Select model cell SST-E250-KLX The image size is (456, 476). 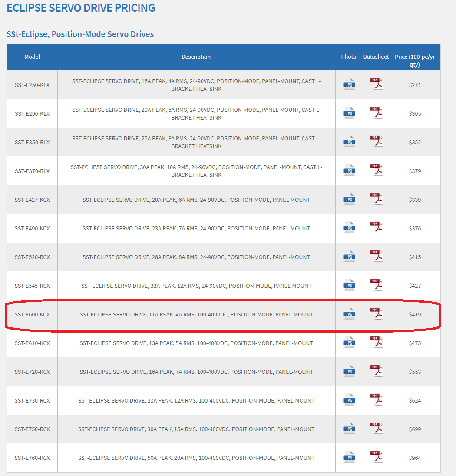click(x=32, y=85)
